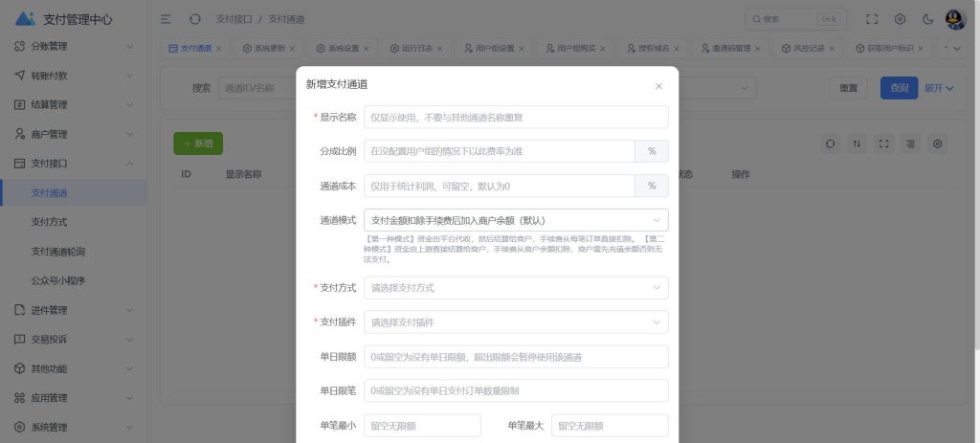The image size is (980, 443).
Task: Open the user avatar menu
Action: coord(956,19)
